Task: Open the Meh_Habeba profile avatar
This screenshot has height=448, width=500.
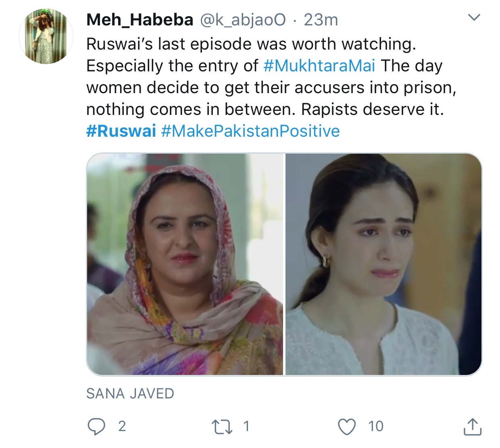Action: [46, 36]
